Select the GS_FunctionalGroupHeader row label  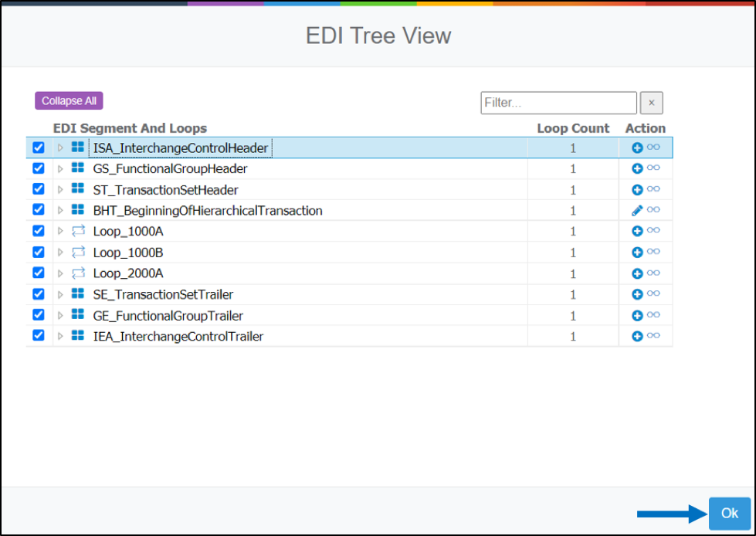[x=170, y=168]
